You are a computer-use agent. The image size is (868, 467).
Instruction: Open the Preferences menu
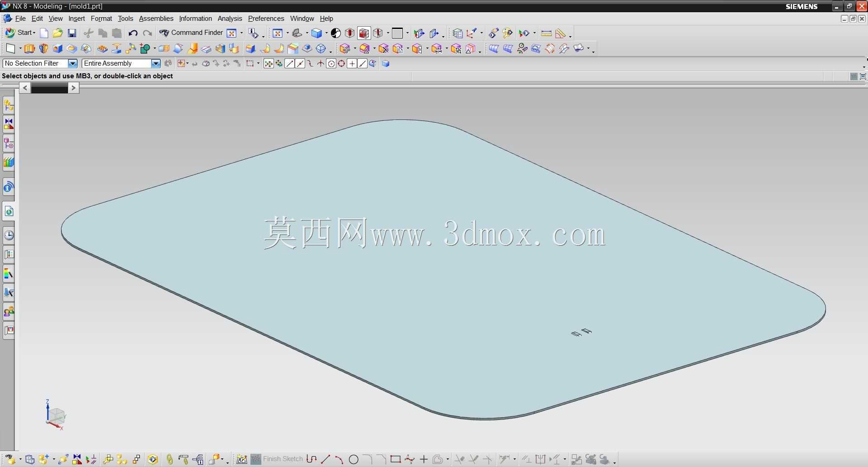pos(266,19)
